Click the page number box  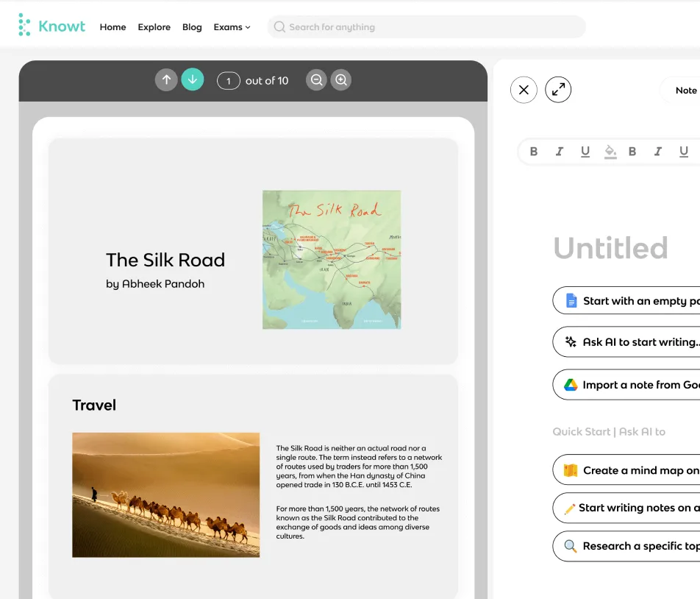(x=229, y=81)
